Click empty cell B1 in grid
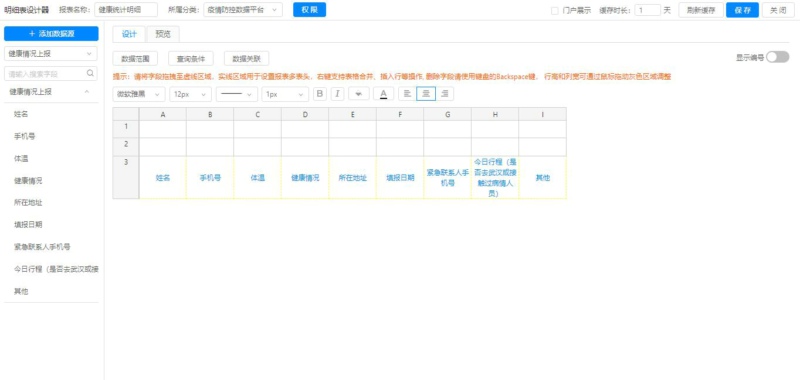The width and height of the screenshot is (800, 380). click(x=210, y=129)
